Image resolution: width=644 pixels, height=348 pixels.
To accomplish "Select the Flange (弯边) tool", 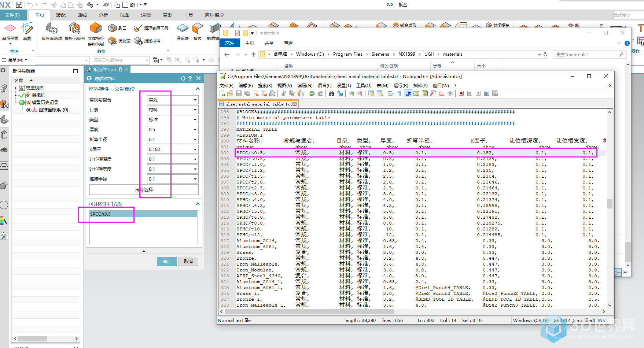I will pos(198,32).
